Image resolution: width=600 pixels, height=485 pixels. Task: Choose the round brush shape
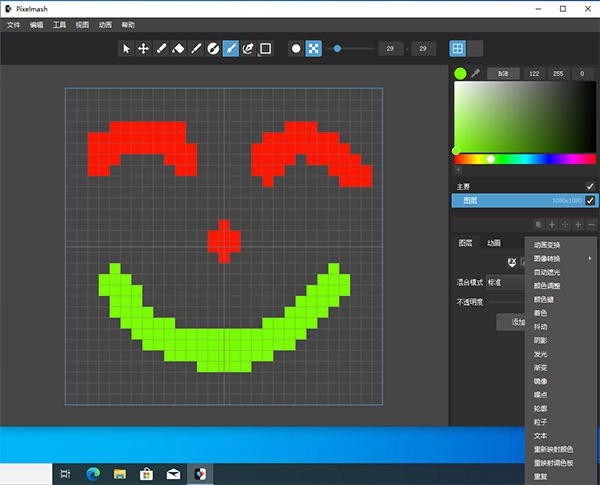point(296,48)
